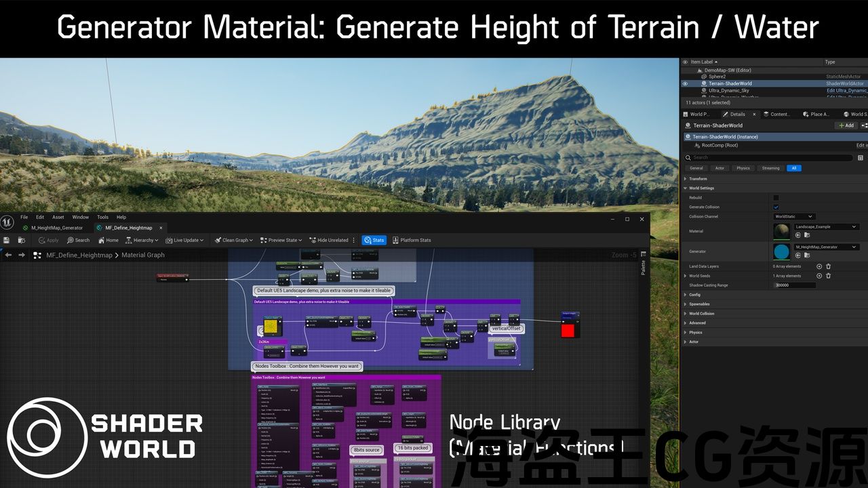The width and height of the screenshot is (868, 488).
Task: Open Platform Stats panel
Action: pyautogui.click(x=411, y=240)
